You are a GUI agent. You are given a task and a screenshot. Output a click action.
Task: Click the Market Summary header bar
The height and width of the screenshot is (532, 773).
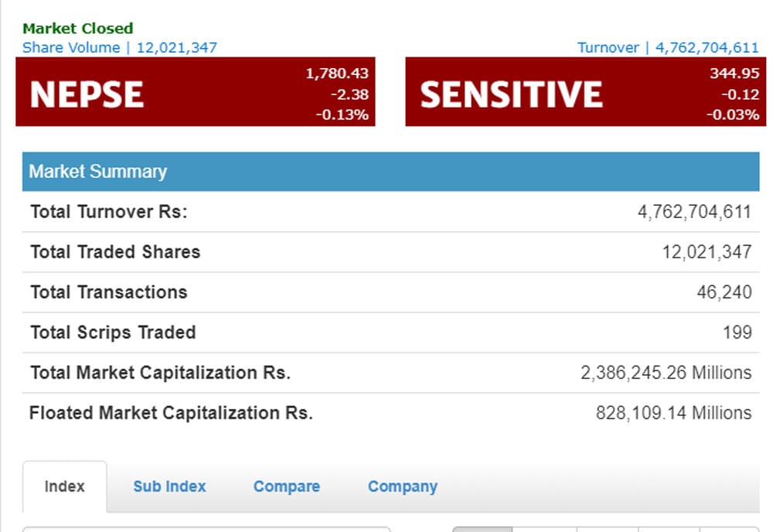click(390, 172)
